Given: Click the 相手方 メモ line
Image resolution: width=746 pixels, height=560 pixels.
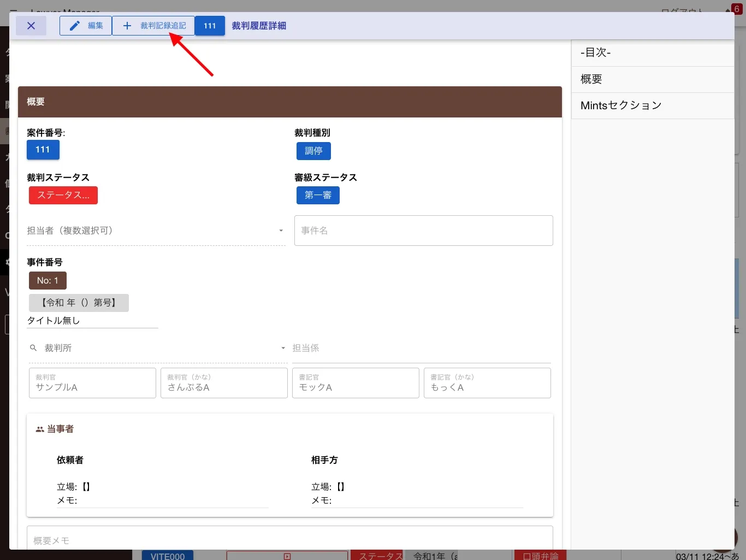Looking at the screenshot, I should point(417,500).
